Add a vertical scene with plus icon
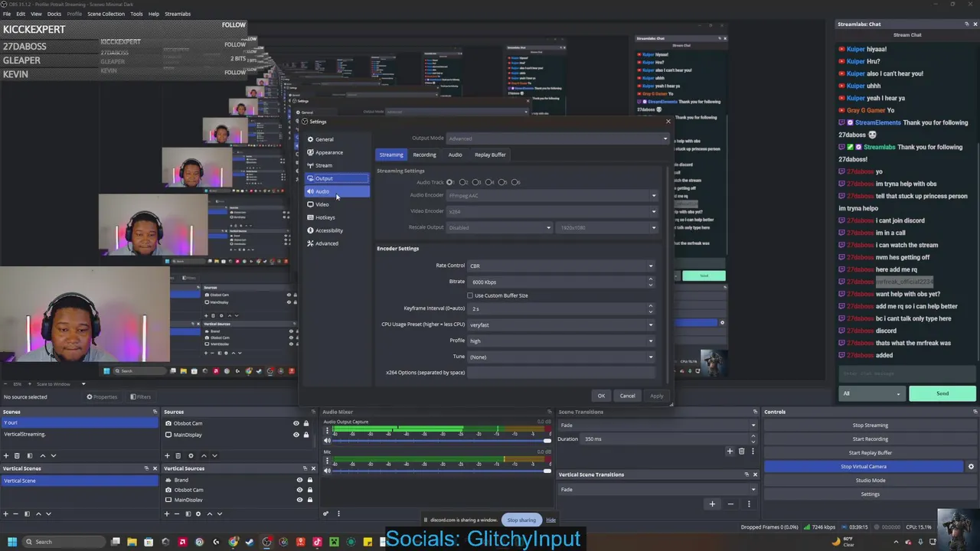Screen dimensions: 980x551 5,514
